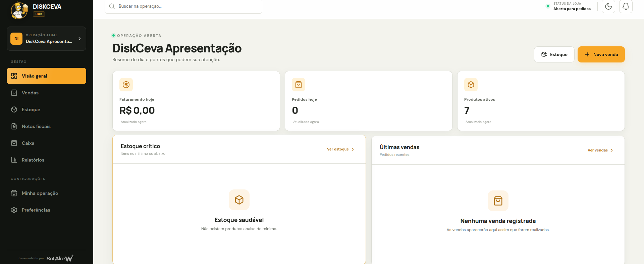Screen dimensions: 644x264
Task: Open Estoque in sidebar menu
Action: click(x=46, y=109)
